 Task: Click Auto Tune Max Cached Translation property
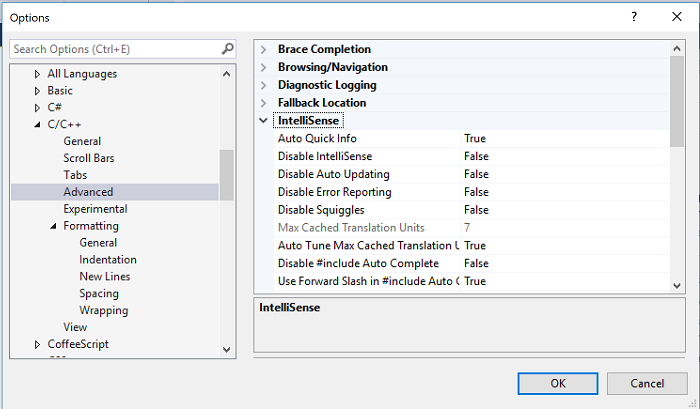(x=367, y=246)
